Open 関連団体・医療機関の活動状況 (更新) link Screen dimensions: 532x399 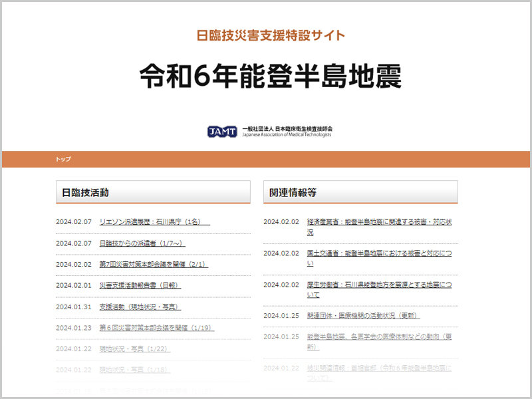363,316
